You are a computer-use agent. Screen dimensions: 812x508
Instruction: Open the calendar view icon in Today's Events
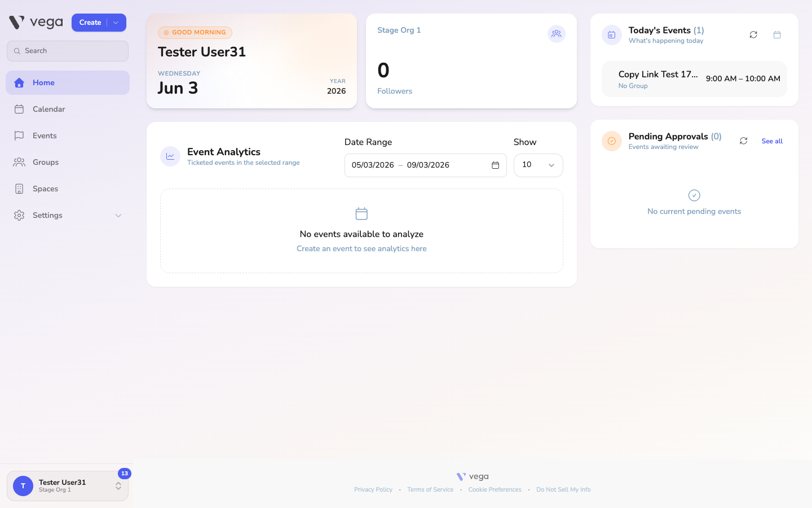[x=777, y=35]
